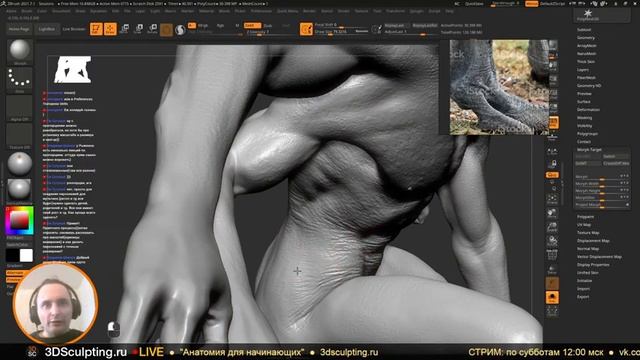
Task: Click the orange brush icon beside Focal Shift
Action: [x=306, y=29]
